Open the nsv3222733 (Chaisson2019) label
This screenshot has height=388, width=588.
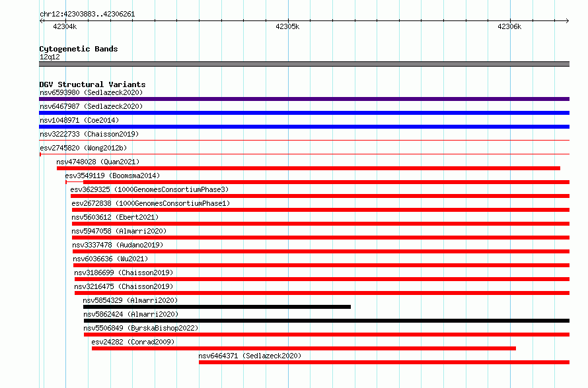tap(89, 134)
